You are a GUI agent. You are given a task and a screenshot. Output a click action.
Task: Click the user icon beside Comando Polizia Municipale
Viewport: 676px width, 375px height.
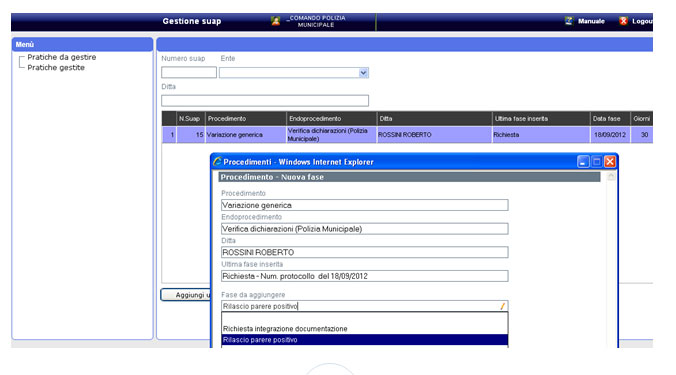point(275,21)
